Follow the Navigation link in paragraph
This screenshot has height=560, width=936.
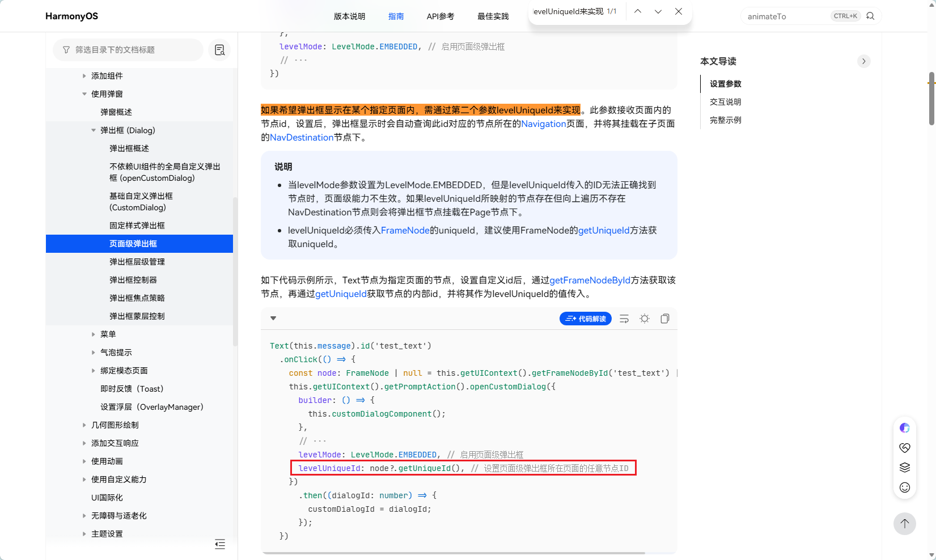(x=544, y=124)
